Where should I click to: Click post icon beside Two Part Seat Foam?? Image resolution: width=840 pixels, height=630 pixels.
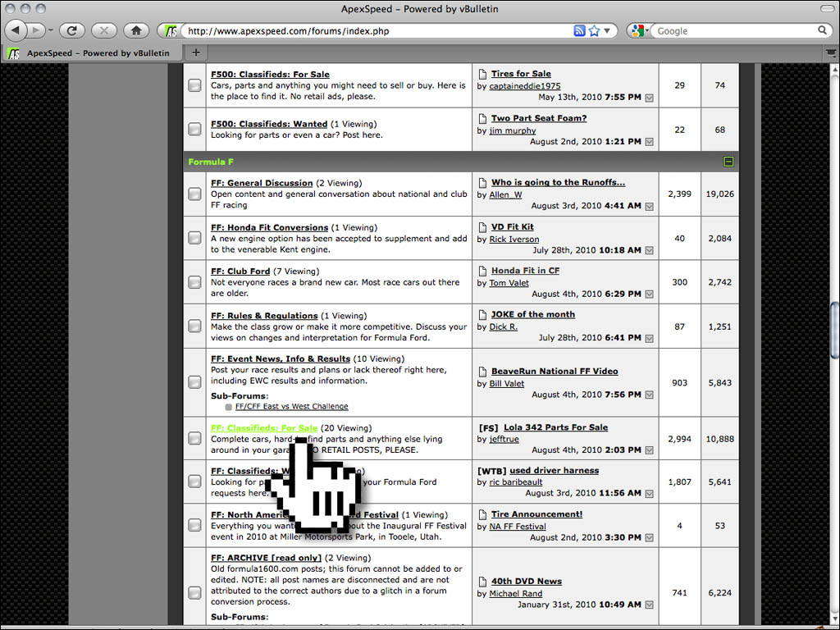482,118
